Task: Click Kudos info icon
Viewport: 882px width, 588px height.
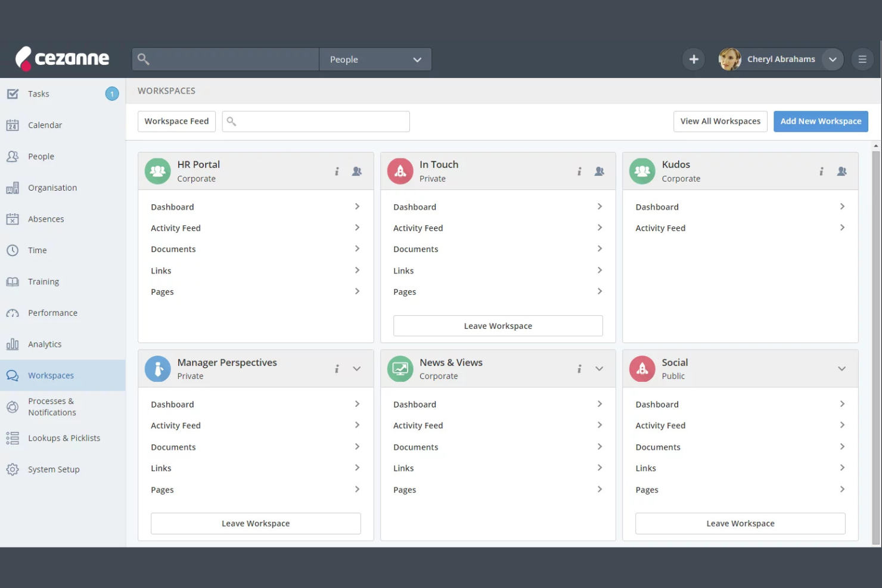Action: click(821, 172)
